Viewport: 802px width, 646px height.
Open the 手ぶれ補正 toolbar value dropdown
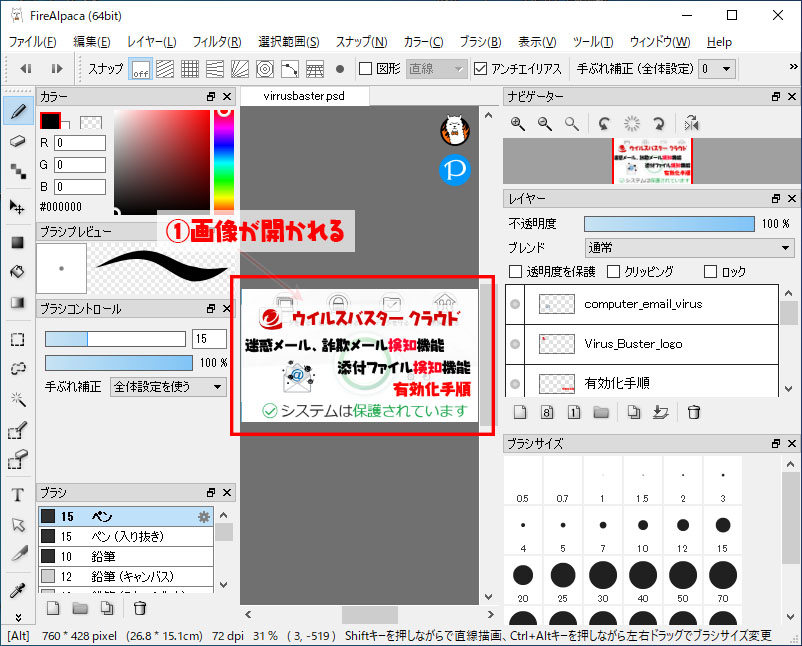click(718, 69)
